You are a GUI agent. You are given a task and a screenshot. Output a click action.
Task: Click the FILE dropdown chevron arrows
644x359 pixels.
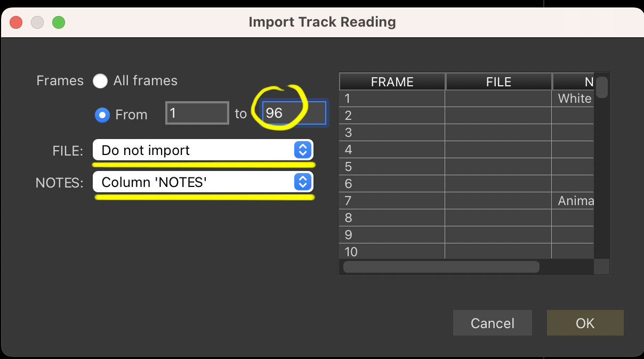(302, 150)
